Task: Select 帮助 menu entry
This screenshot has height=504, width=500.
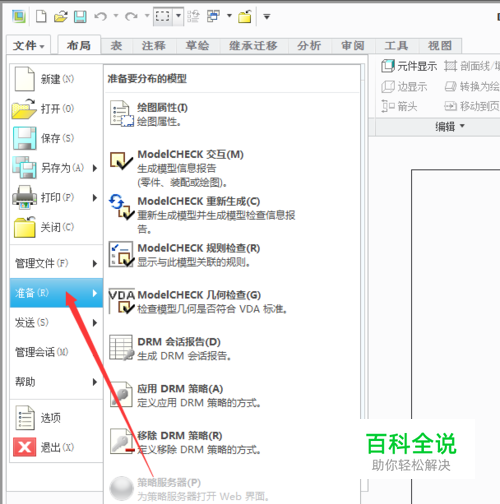Action: [56, 382]
